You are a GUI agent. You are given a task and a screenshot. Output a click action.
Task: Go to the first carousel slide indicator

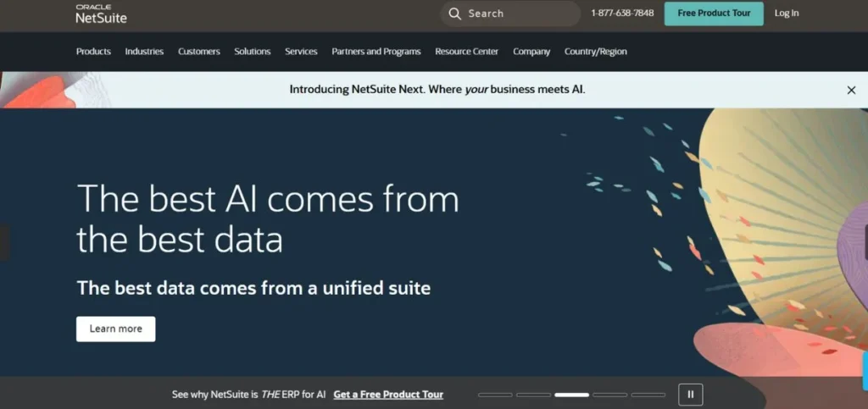point(495,395)
